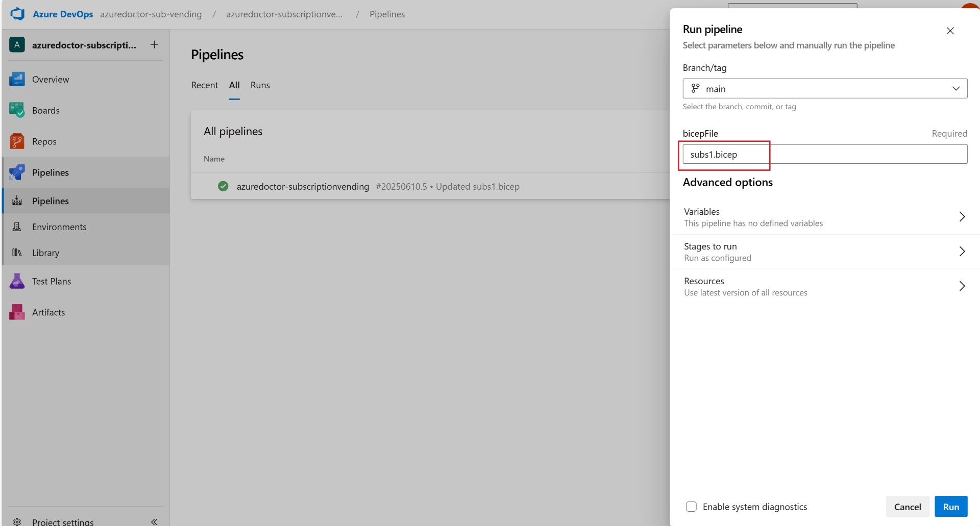Click the Run button
980x526 pixels.
(951, 507)
